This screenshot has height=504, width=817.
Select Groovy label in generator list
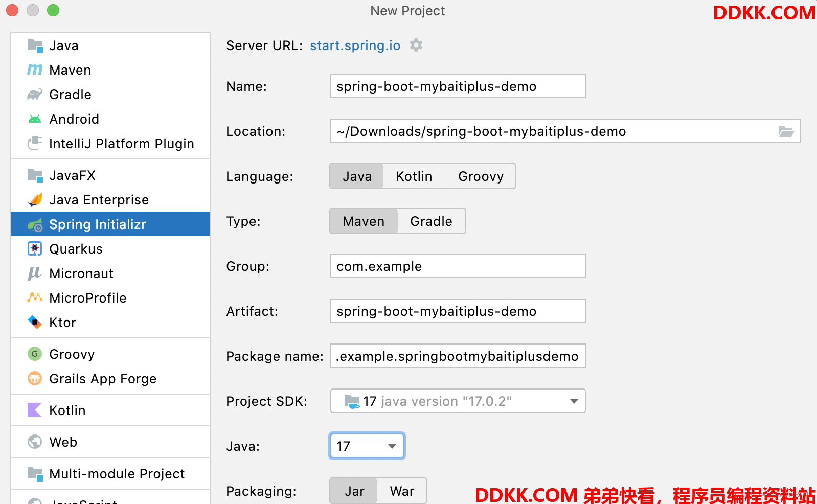tap(72, 354)
